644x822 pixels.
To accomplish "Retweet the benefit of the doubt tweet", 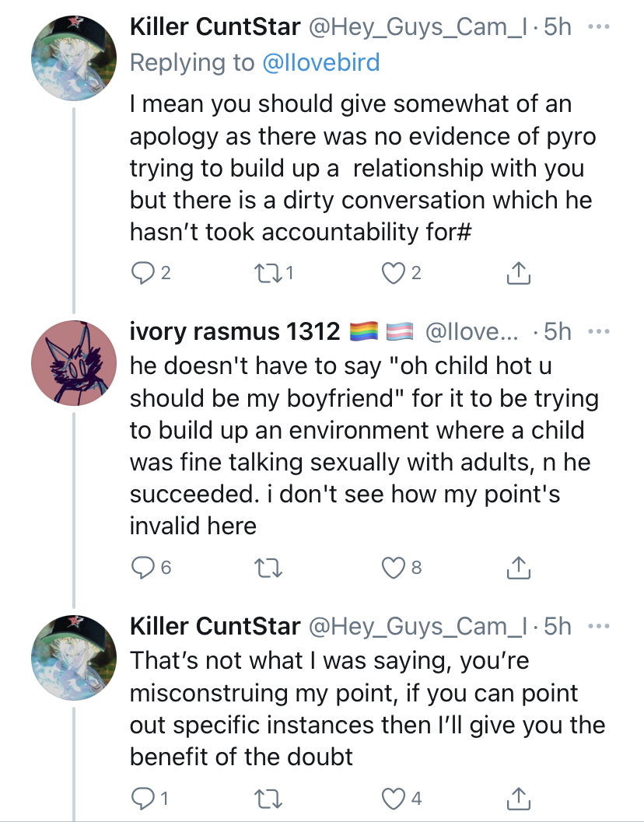I will (268, 799).
